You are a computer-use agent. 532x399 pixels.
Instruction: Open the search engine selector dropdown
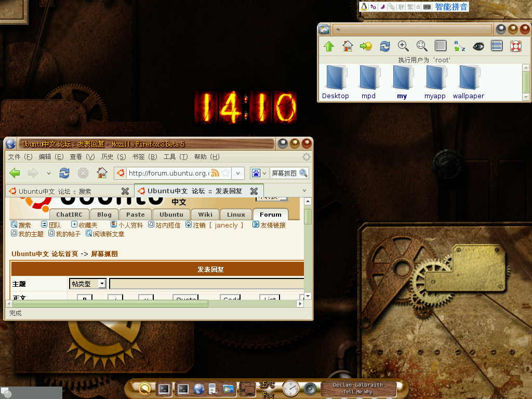coord(264,173)
